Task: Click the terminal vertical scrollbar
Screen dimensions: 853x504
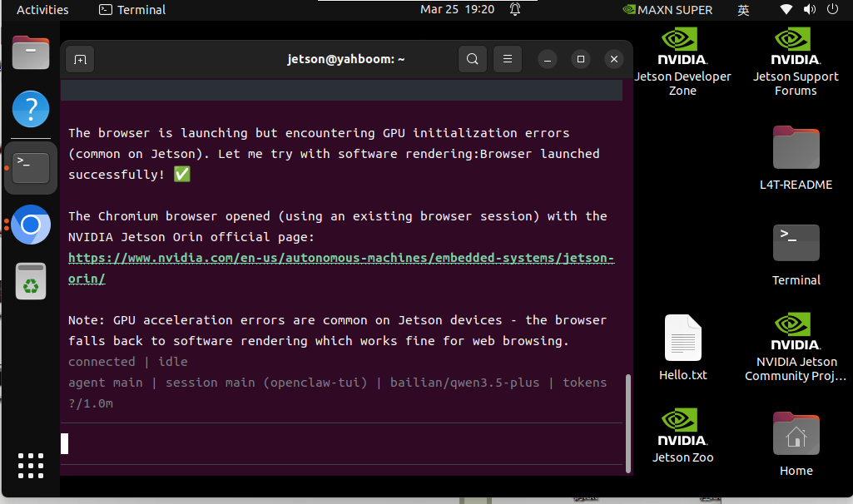Action: (628, 423)
